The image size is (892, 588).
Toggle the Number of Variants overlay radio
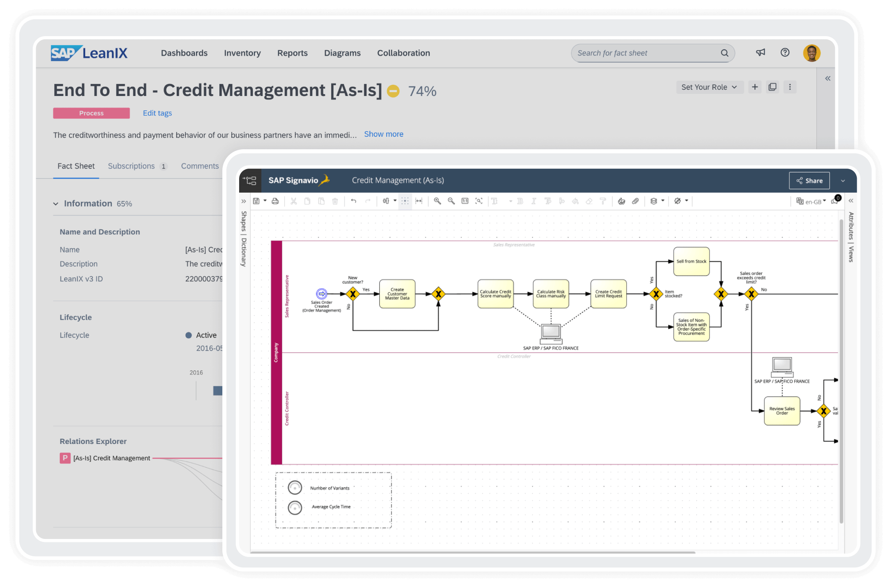pos(295,488)
